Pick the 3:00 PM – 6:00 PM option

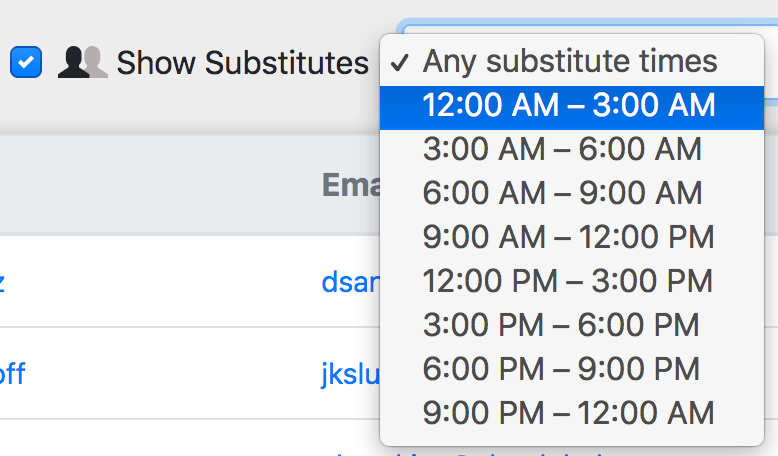click(561, 324)
